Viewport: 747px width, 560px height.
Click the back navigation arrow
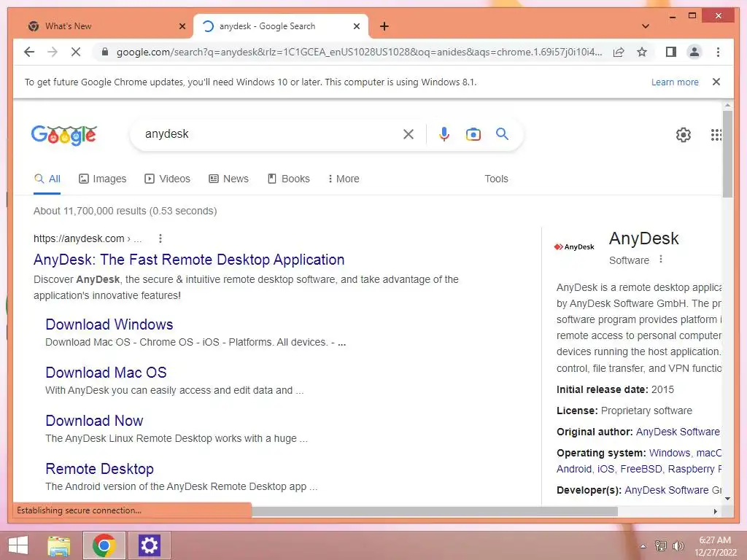[x=29, y=52]
